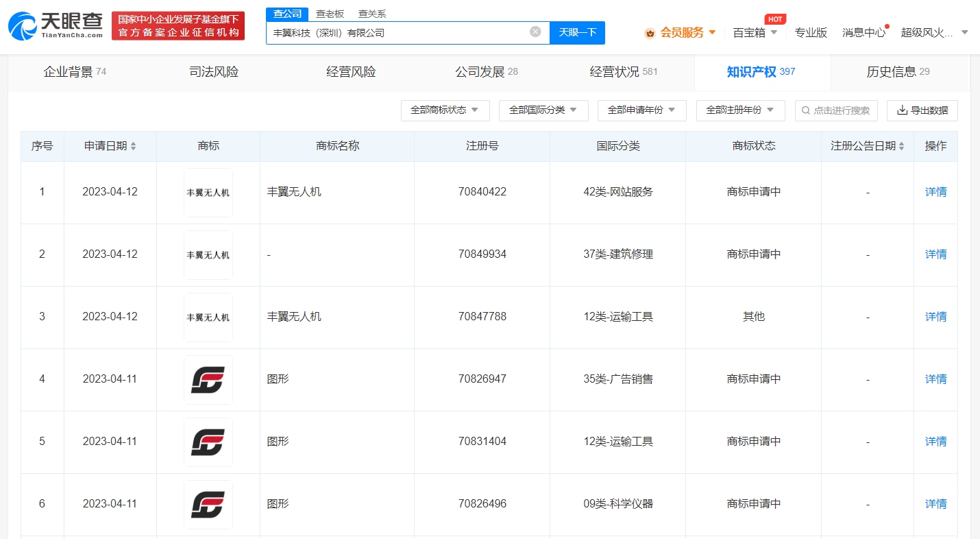Open 专业版 link in header
Viewport: 980px width, 539px height.
click(x=811, y=33)
